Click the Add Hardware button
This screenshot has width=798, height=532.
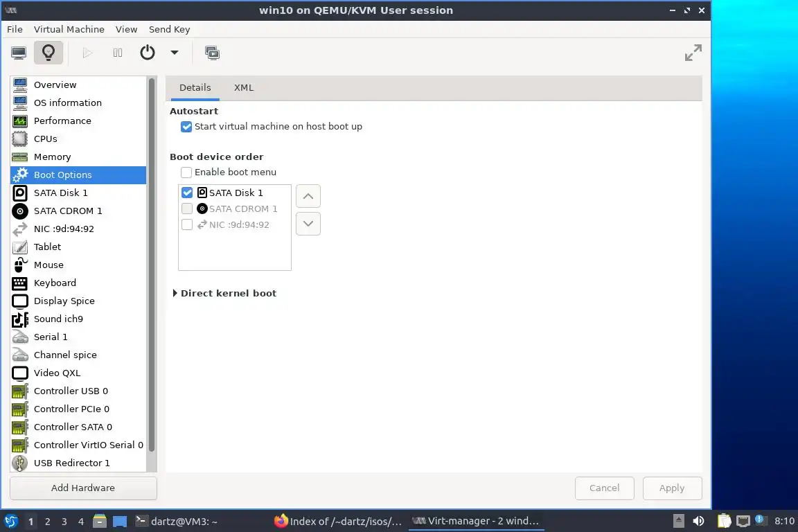coord(83,488)
